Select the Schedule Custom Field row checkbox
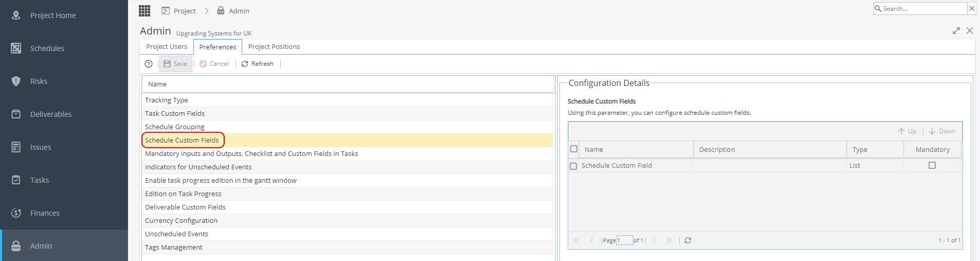Image resolution: width=980 pixels, height=261 pixels. (573, 166)
